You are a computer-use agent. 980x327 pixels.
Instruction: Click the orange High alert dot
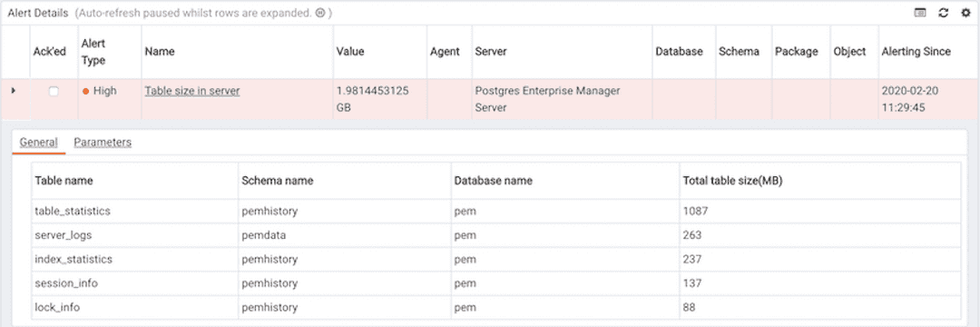[85, 91]
